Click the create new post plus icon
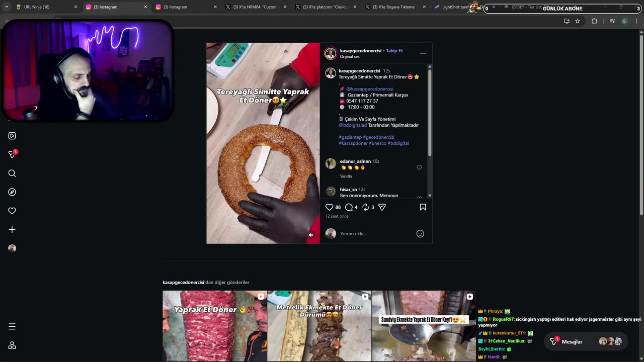The image size is (644, 362). pyautogui.click(x=12, y=230)
